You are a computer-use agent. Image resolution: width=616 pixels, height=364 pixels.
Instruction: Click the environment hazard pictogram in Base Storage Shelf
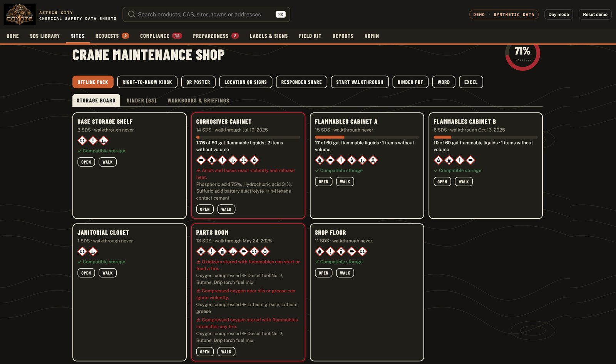tap(104, 140)
